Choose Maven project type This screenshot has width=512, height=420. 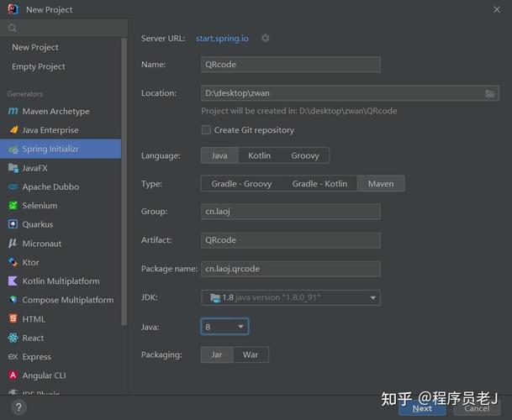coord(381,184)
